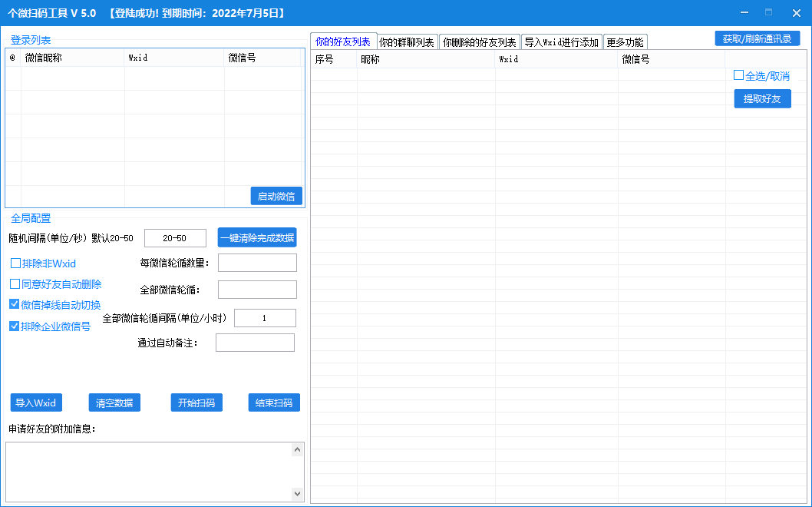Toggle the 排除非Wxid checkbox
The height and width of the screenshot is (507, 812).
(x=15, y=263)
